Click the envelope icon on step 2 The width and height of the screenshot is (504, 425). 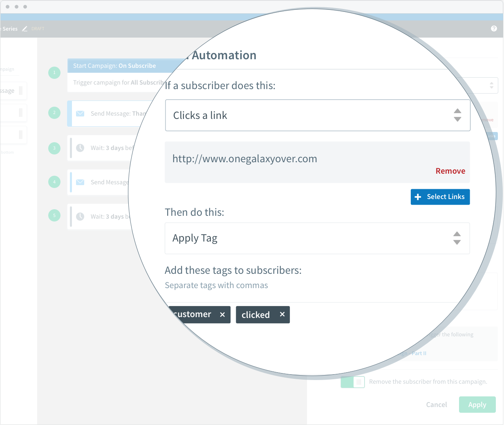80,114
